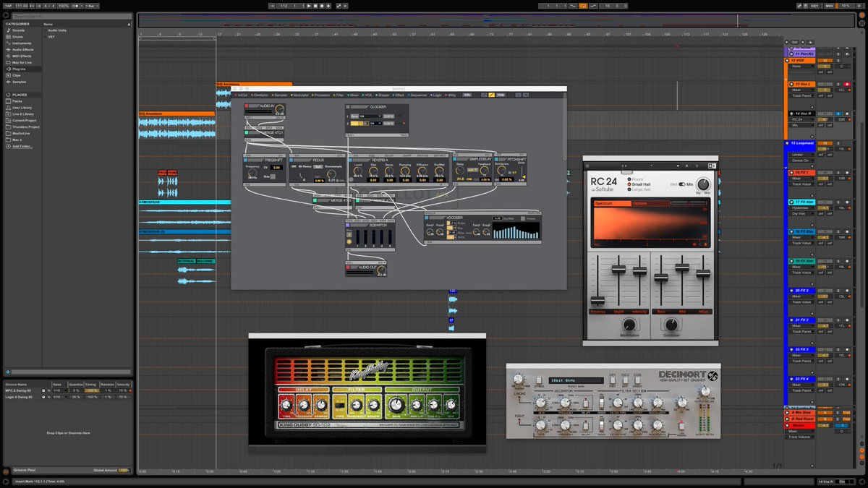This screenshot has width=868, height=488.
Task: Select the Filter module tab in editor
Action: point(339,95)
